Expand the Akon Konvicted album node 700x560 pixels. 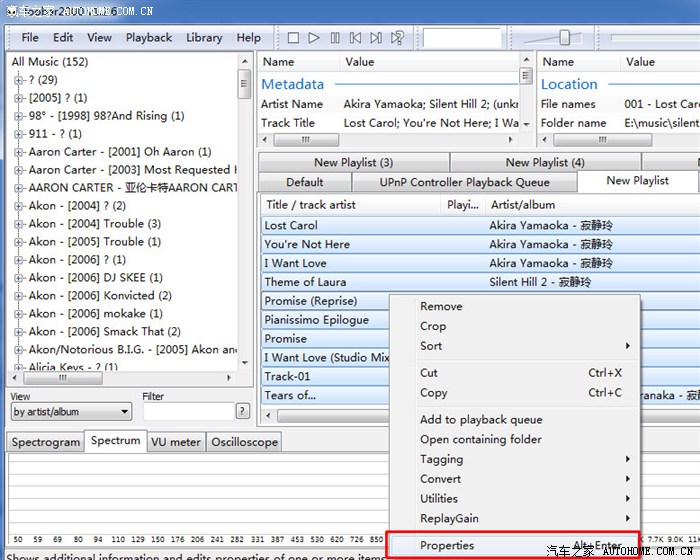pyautogui.click(x=19, y=296)
